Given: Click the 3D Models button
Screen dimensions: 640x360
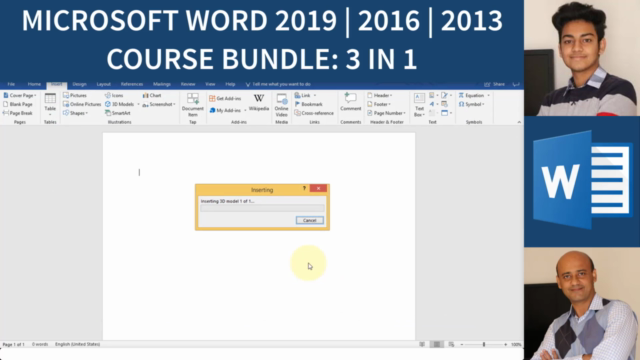Looking at the screenshot, I should (x=119, y=104).
